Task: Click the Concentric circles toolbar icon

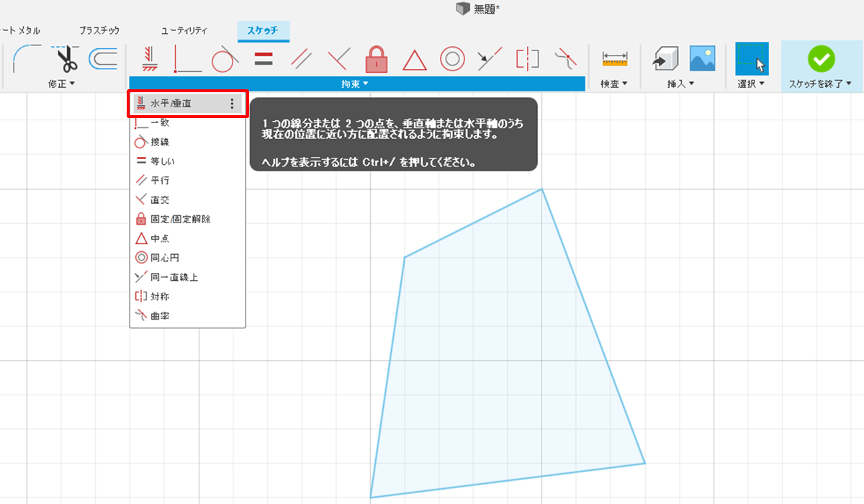Action: tap(452, 59)
